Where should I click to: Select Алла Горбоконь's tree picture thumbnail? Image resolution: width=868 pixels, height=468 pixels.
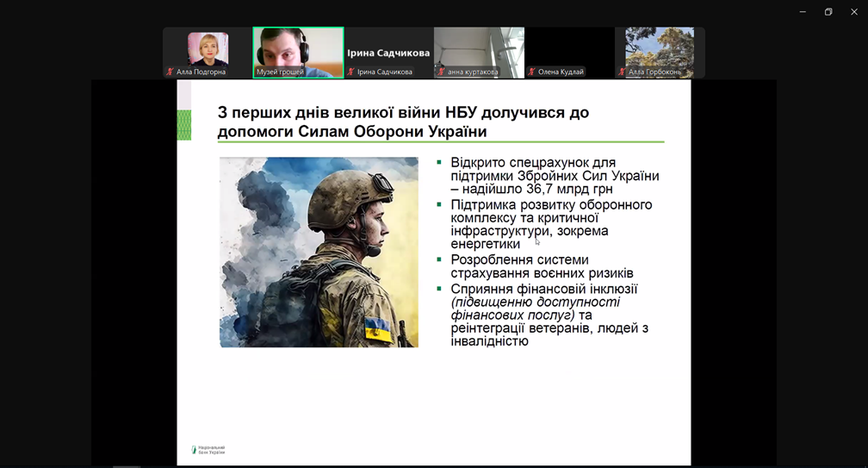click(x=660, y=47)
